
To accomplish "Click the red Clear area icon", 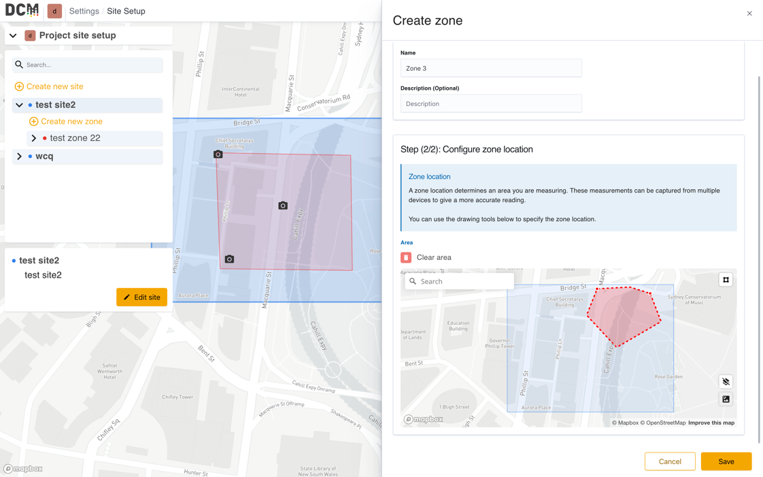I will [406, 257].
